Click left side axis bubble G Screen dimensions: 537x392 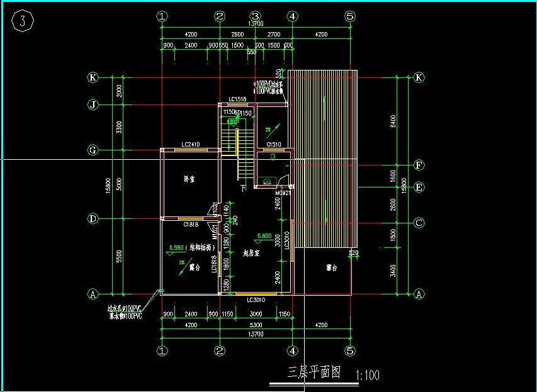tap(93, 150)
